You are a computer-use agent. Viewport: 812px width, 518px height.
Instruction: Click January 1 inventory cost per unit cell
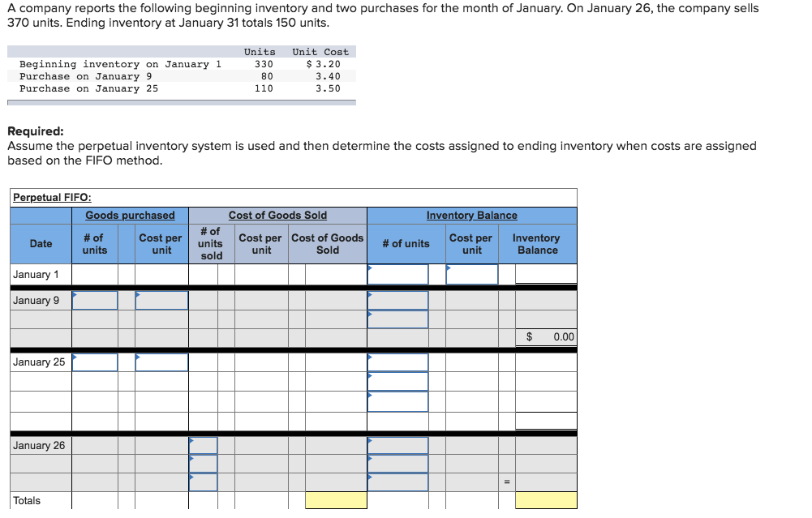(472, 274)
